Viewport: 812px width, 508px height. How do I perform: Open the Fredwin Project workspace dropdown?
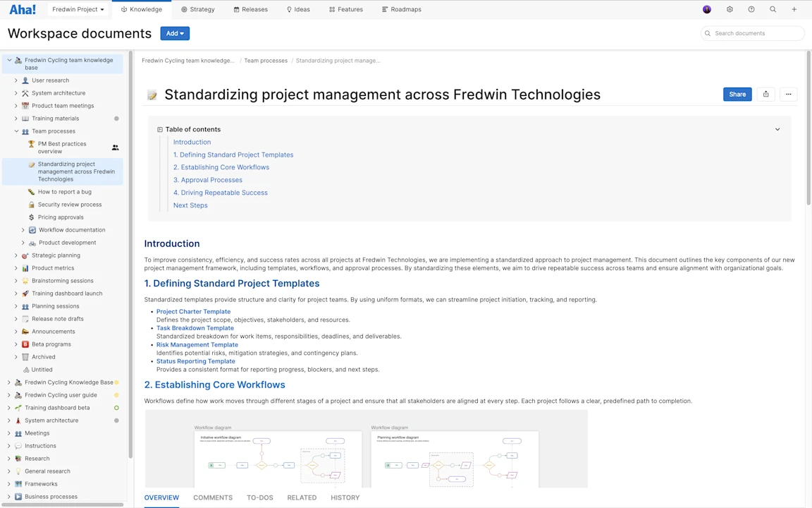[78, 9]
